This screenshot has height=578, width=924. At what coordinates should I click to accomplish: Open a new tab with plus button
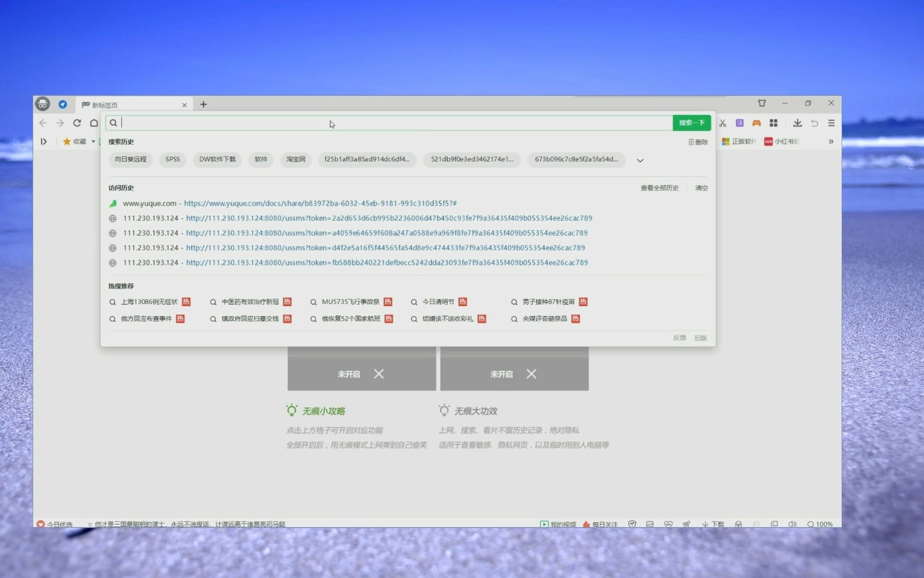pos(203,104)
